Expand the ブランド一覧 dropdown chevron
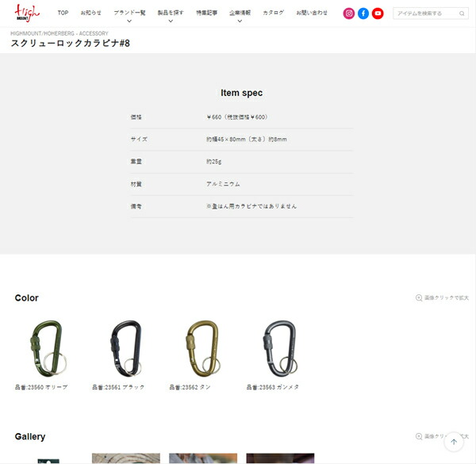Screen dimensions: 476x464 [129, 21]
